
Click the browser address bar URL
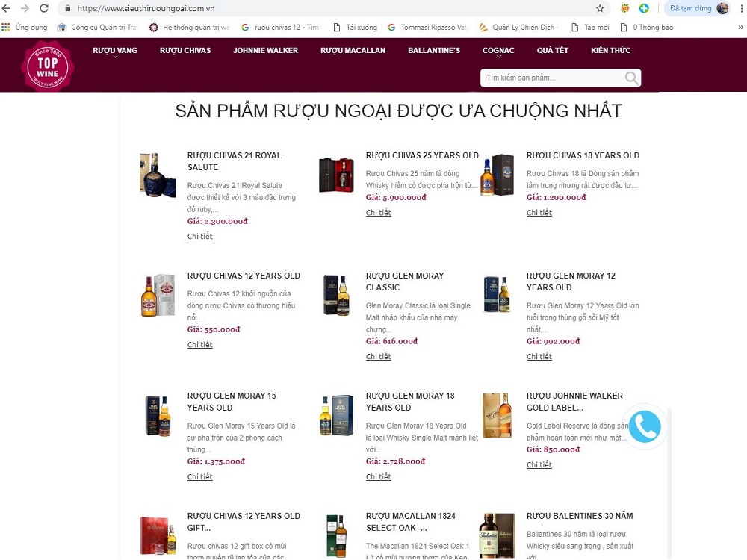[x=146, y=8]
